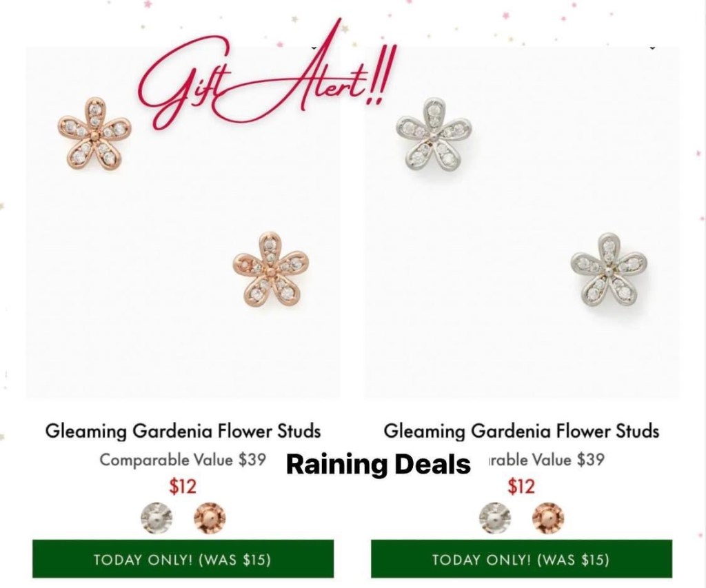Screen dimensions: 706x588
Task: Select rose gold swatch under left product
Action: 210,518
